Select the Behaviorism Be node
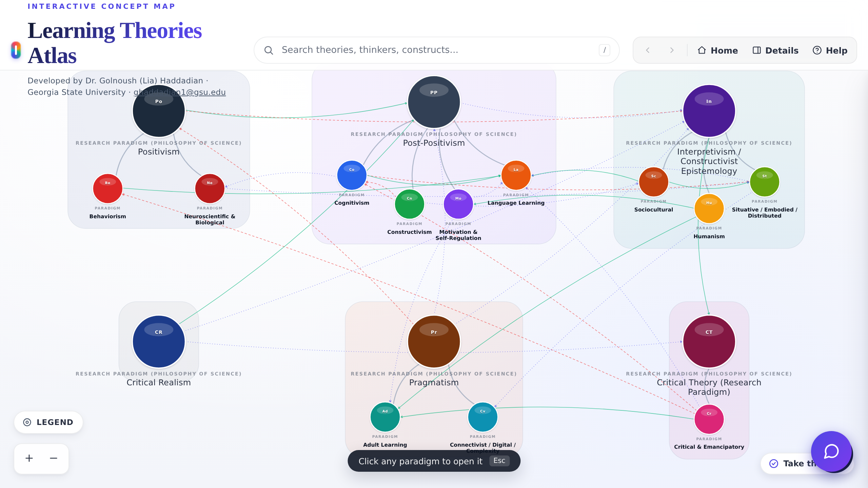The height and width of the screenshot is (488, 868). 107,189
